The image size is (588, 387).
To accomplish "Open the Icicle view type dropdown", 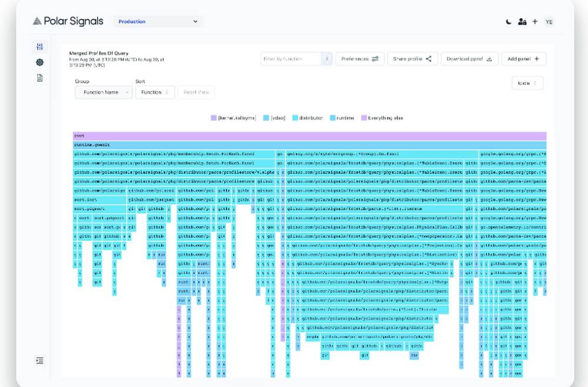I will (527, 83).
